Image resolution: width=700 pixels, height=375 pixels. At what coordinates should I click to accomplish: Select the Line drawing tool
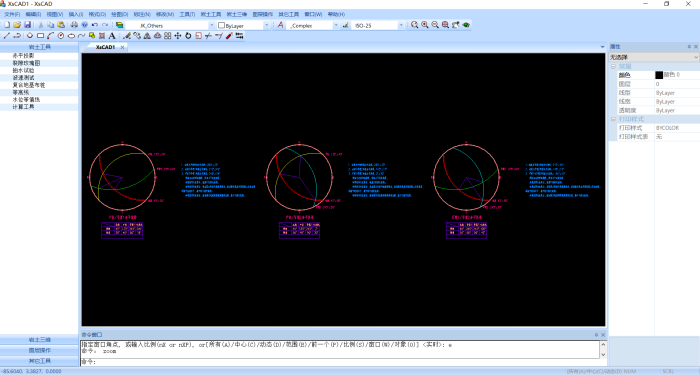(x=6, y=36)
